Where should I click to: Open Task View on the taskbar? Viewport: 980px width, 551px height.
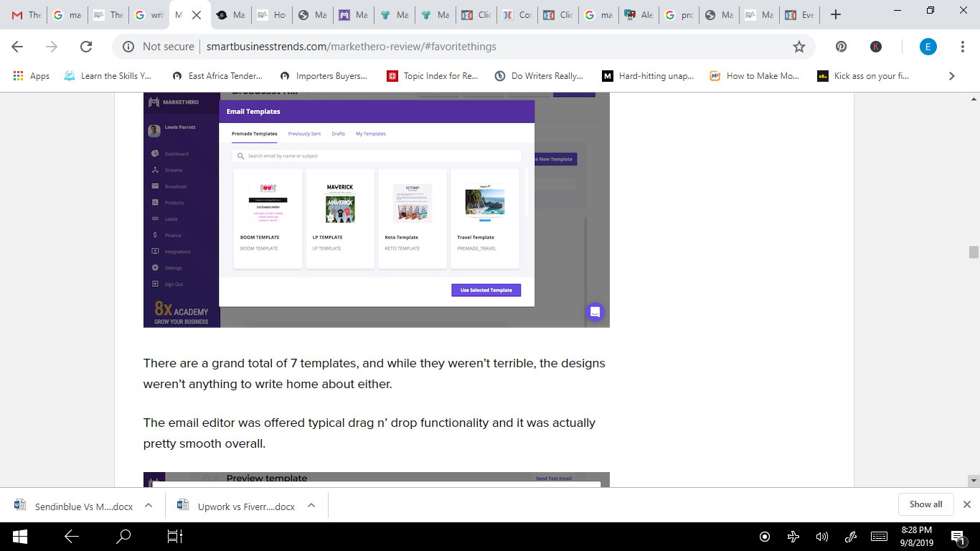(175, 537)
